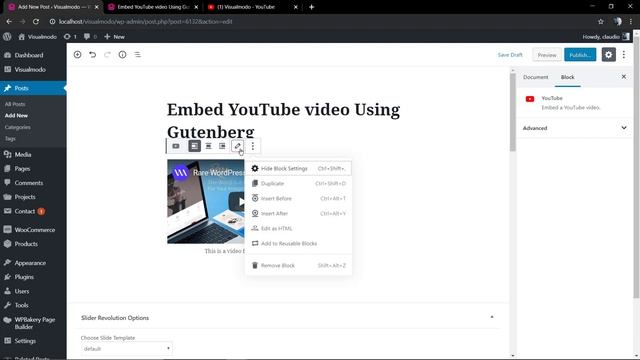
Task: Collapse Slider Revolution Options panel
Action: [x=492, y=317]
